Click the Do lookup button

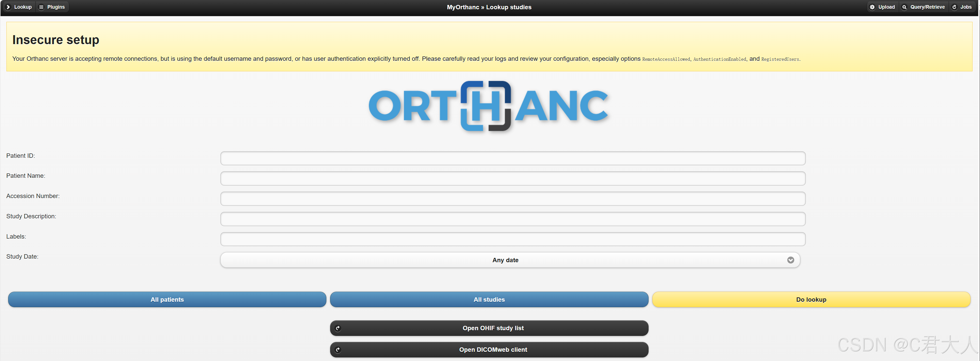[811, 299]
